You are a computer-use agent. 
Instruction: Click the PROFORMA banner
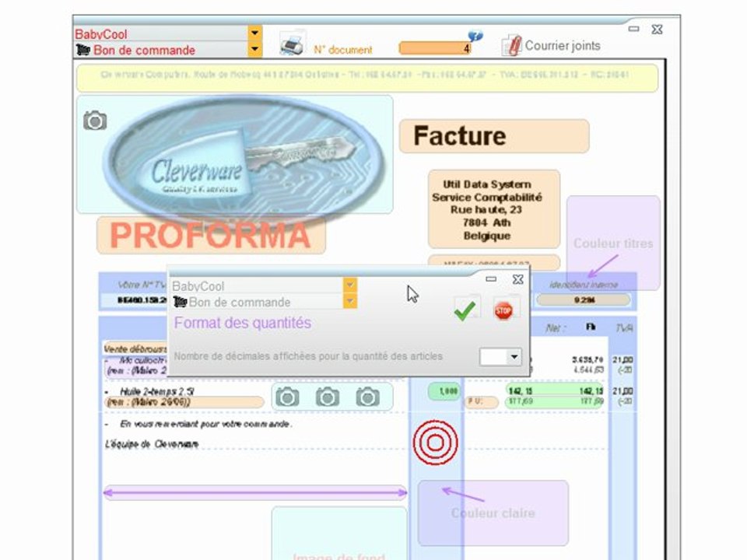[x=211, y=235]
